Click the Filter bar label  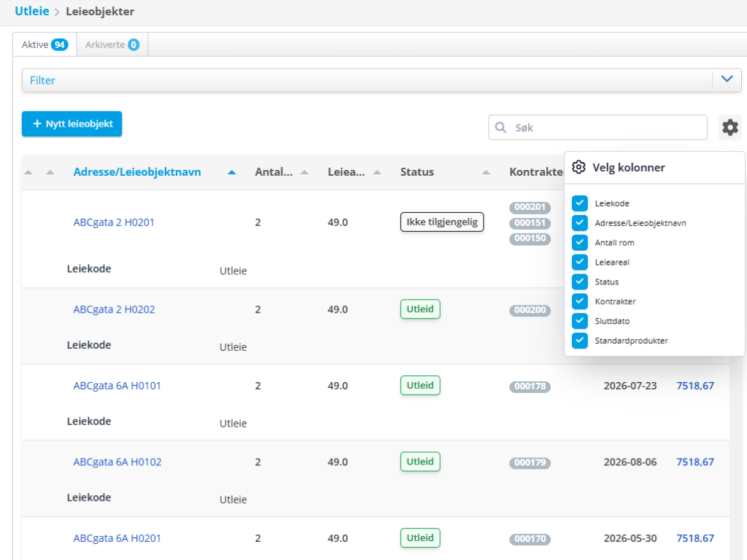point(42,80)
